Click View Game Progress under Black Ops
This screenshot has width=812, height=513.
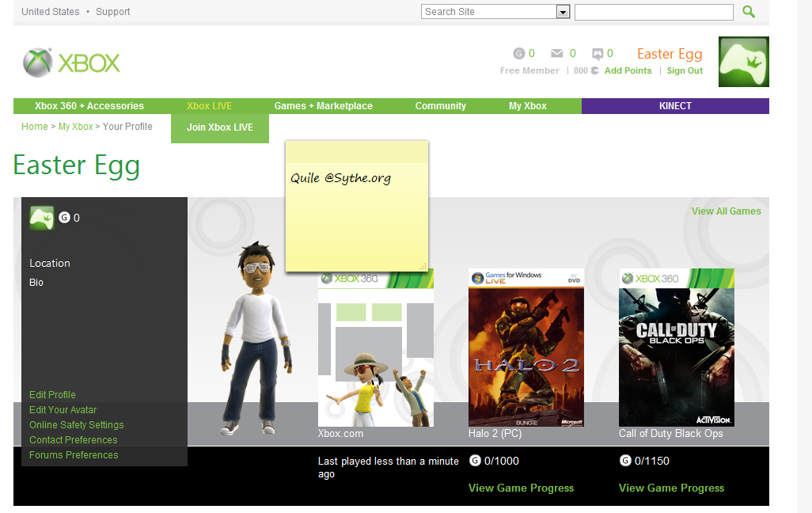671,488
